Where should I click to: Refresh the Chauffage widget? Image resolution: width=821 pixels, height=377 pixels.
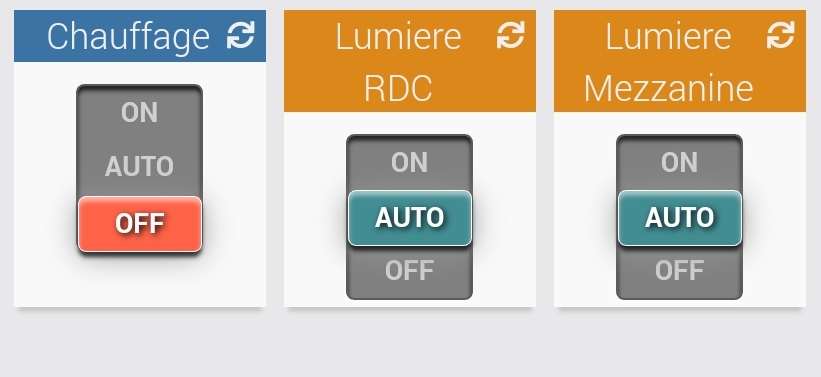(241, 35)
